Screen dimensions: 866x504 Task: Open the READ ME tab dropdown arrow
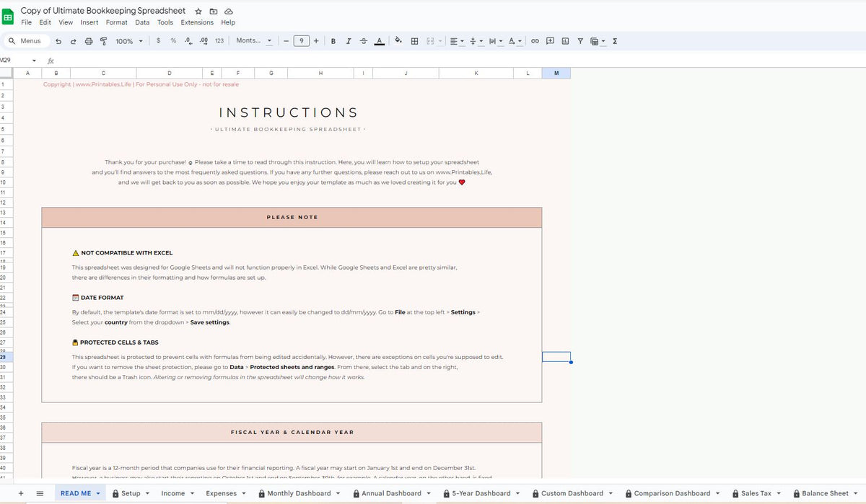[98, 494]
